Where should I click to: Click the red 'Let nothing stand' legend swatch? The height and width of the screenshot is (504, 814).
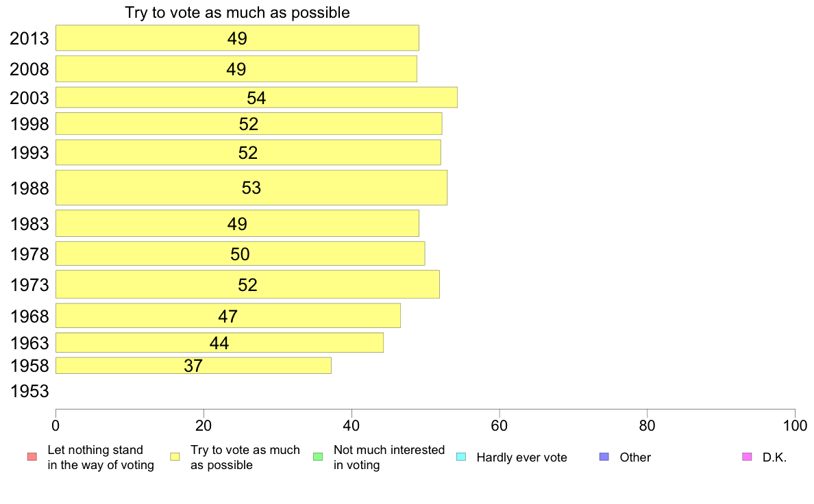pyautogui.click(x=32, y=457)
